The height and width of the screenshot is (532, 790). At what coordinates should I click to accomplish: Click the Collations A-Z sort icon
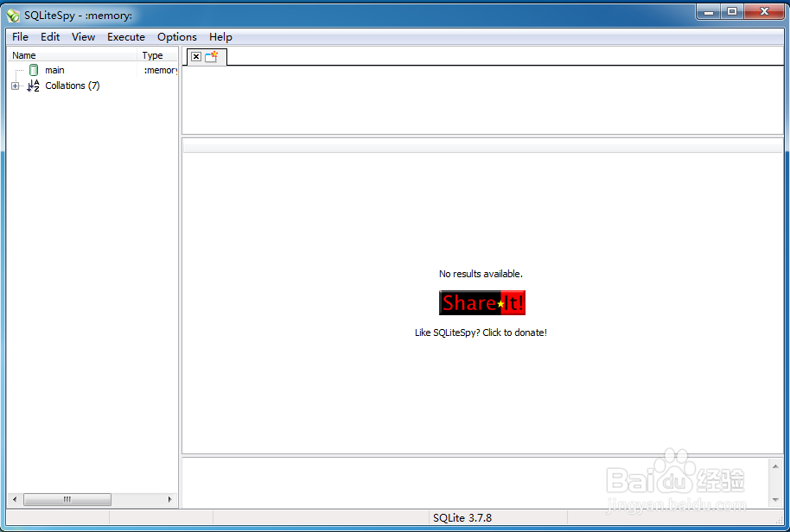(33, 85)
